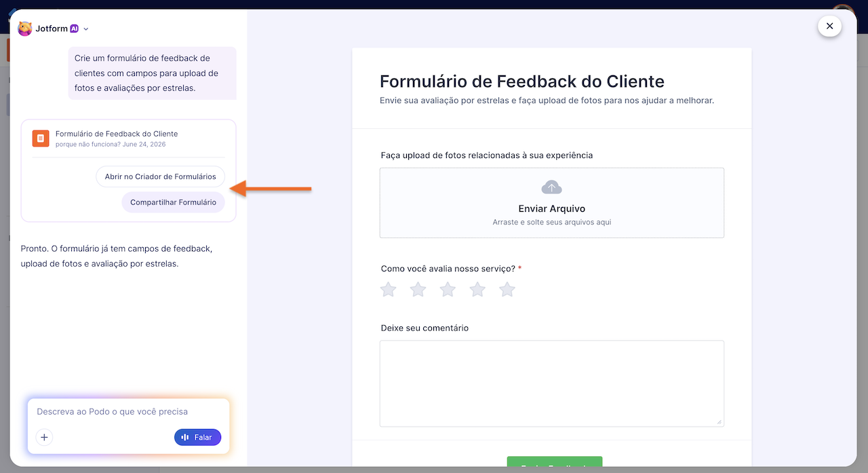Screen dimensions: 868x473
Task: Click the user prompt message bubble
Action: coord(153,73)
